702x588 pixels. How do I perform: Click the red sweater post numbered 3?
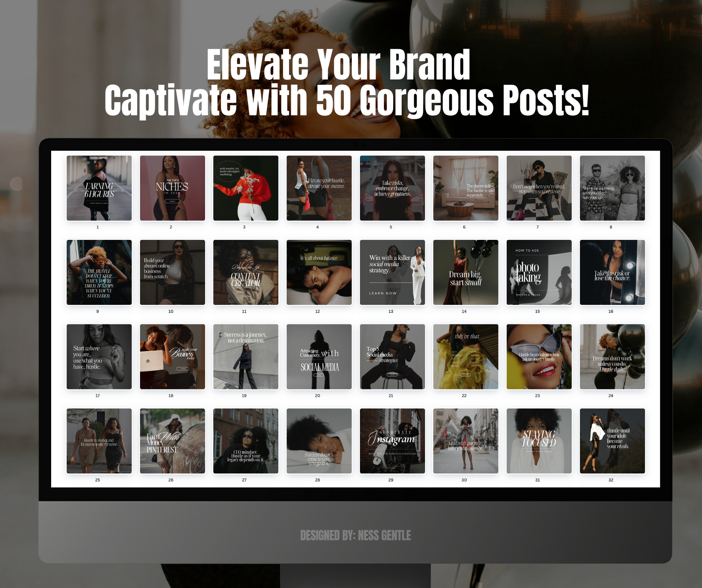246,188
